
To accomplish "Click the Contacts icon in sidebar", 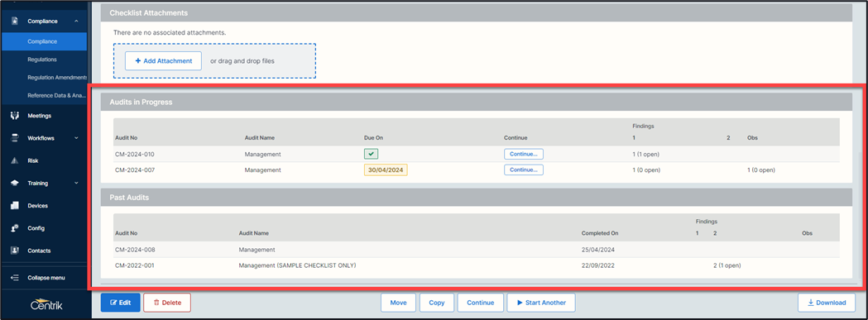I will click(x=15, y=251).
